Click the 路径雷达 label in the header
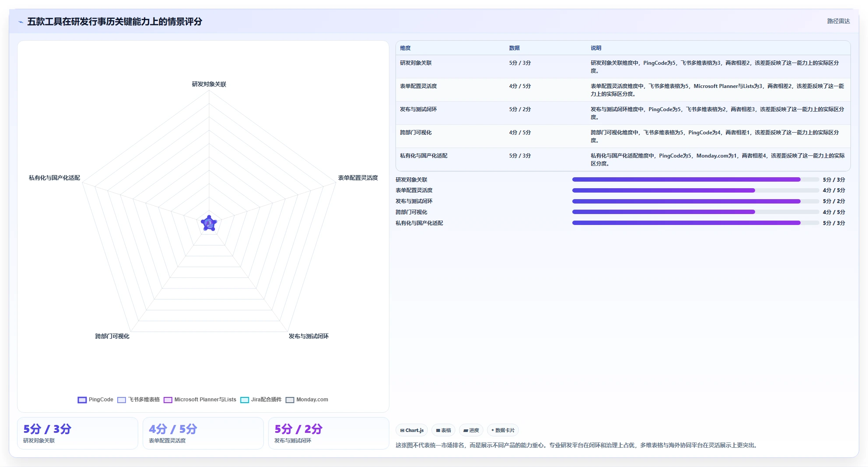Image resolution: width=868 pixels, height=467 pixels. [838, 21]
